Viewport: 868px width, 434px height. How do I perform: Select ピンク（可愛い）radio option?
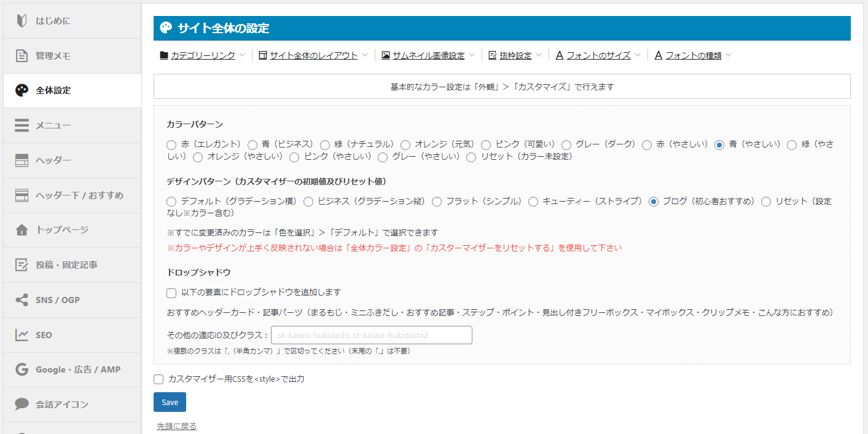486,145
